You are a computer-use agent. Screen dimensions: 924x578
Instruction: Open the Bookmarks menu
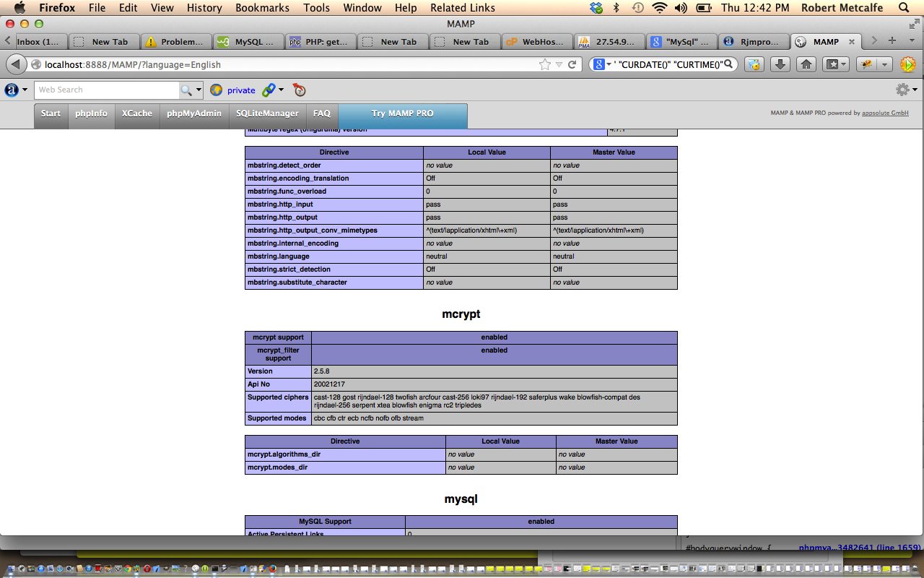tap(262, 8)
